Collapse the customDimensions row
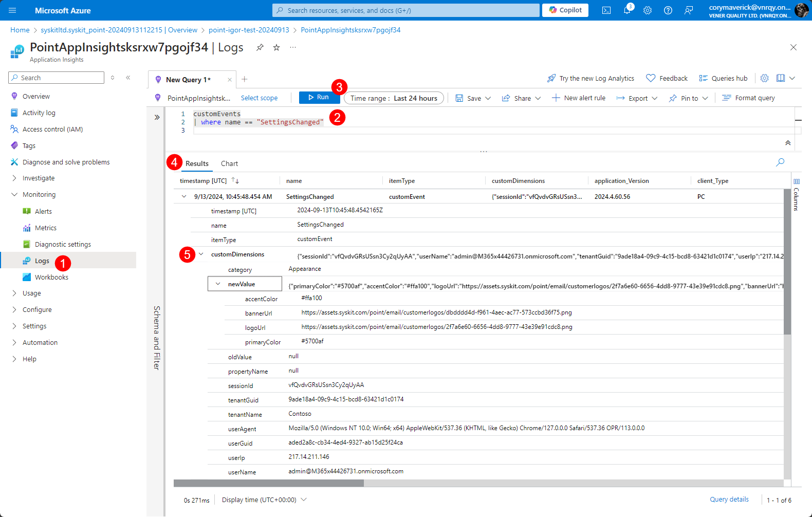The image size is (812, 517). pyautogui.click(x=201, y=254)
